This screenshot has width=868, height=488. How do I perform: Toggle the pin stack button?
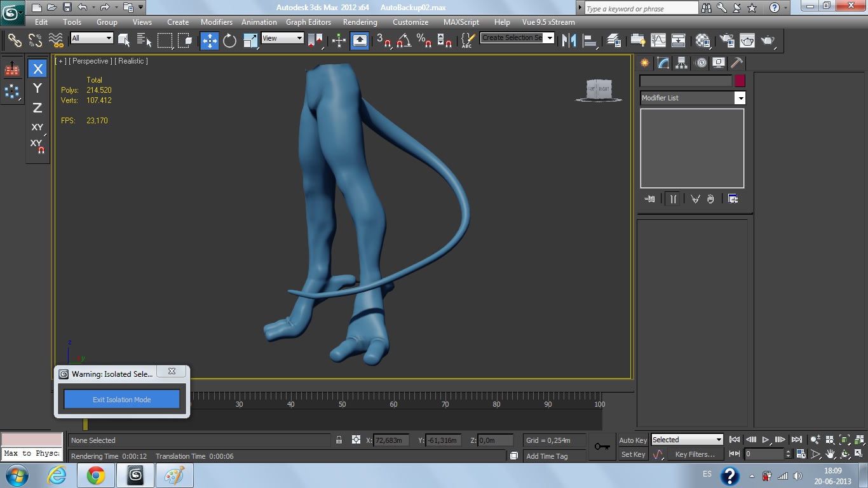(x=649, y=199)
